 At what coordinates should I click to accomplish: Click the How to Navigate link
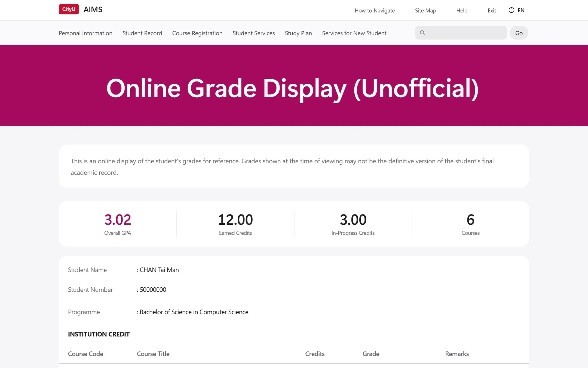pos(375,11)
